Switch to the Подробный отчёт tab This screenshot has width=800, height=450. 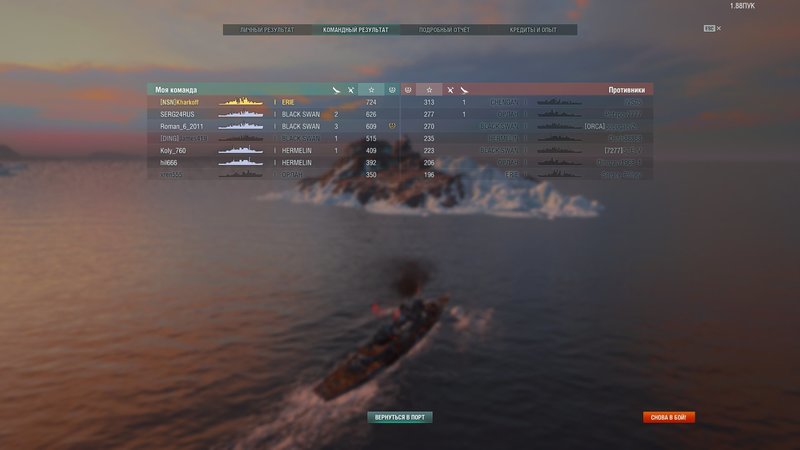point(444,30)
